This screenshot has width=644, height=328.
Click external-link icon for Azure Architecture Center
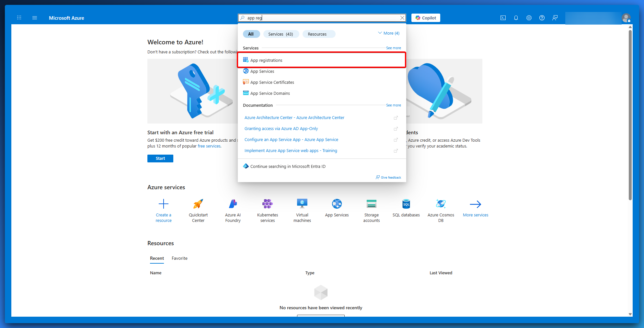coord(396,118)
